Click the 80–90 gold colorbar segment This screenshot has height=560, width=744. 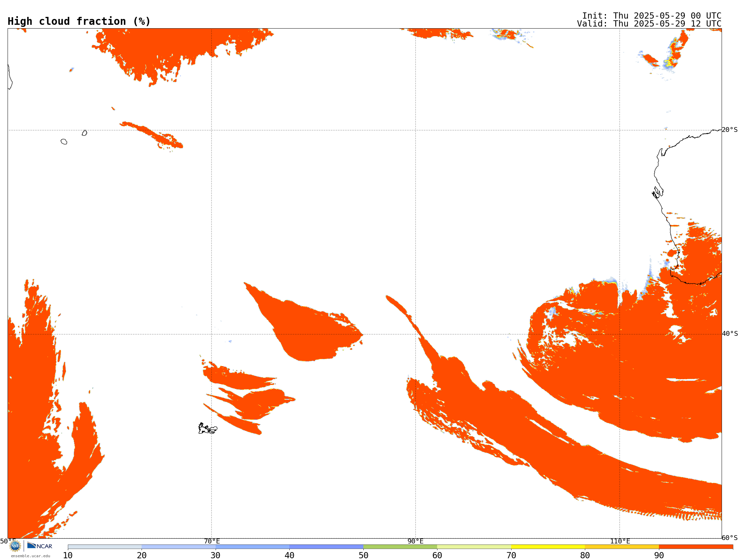click(622, 547)
